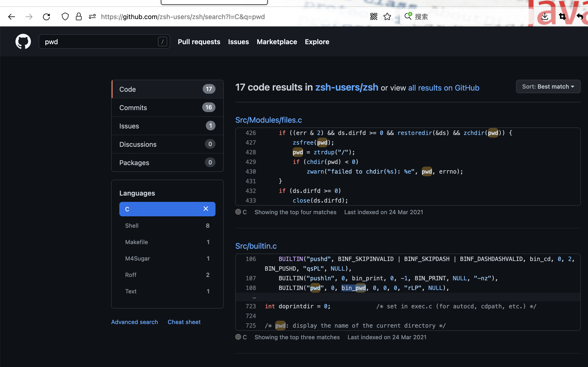Filter results by Makefile language
The width and height of the screenshot is (588, 367).
tap(167, 242)
